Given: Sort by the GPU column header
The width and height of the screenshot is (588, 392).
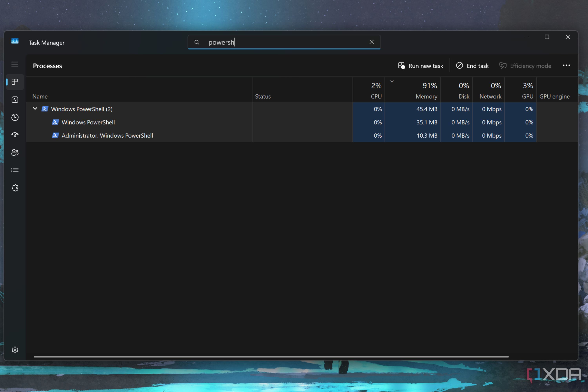Looking at the screenshot, I should pos(521,90).
